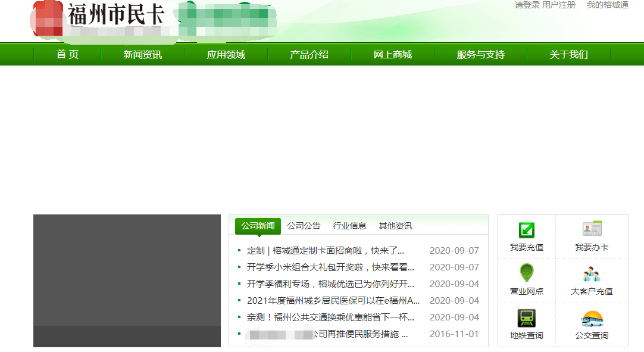Open 产品介绍 in the green navigation bar
Image resolution: width=644 pixels, height=352 pixels.
(x=309, y=55)
